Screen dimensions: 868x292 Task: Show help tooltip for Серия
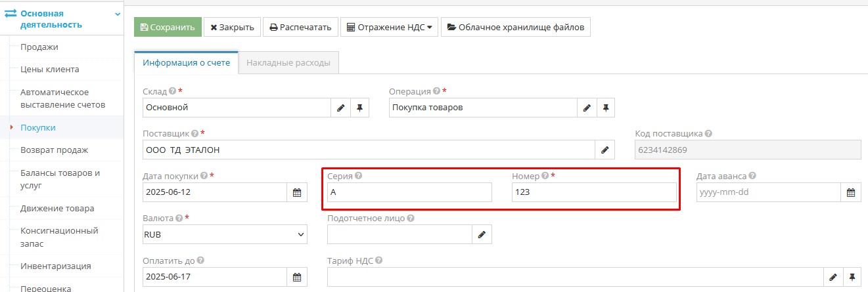click(x=359, y=176)
